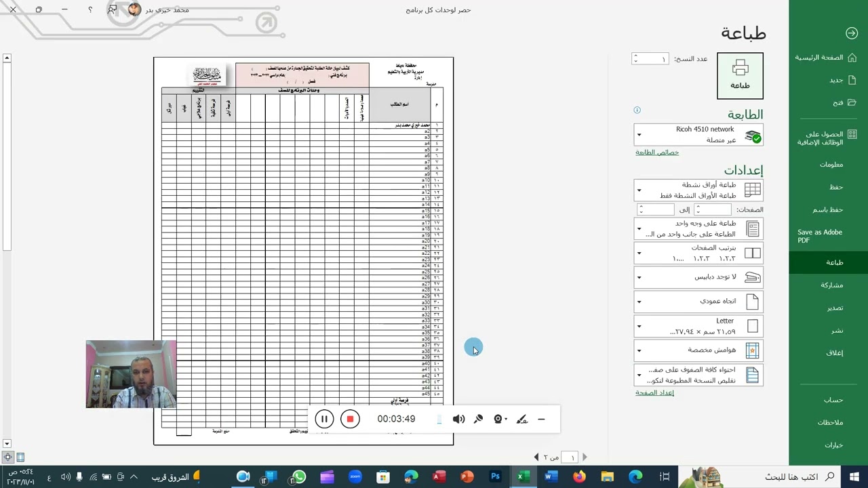This screenshot has width=868, height=488.
Task: Stop the screen recording with red square
Action: [x=350, y=419]
